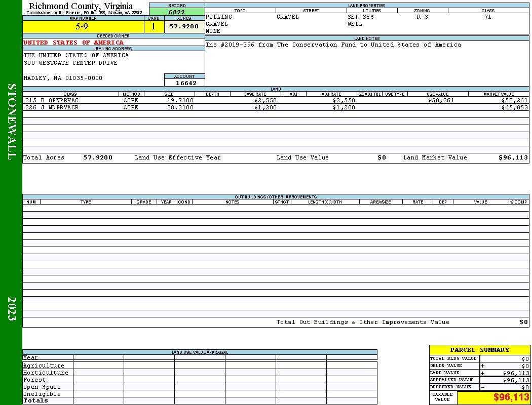Select the map number 5-9 cell
Image resolution: width=532 pixels, height=405 pixels.
pyautogui.click(x=83, y=26)
